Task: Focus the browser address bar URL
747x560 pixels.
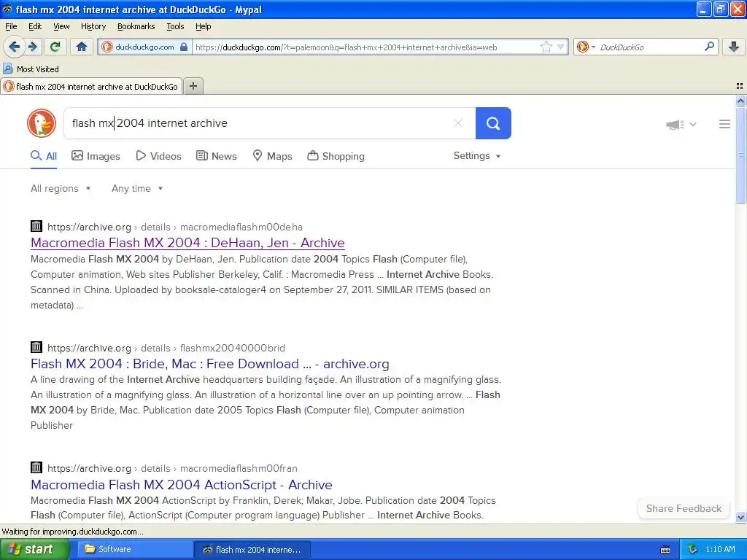Action: 365,47
